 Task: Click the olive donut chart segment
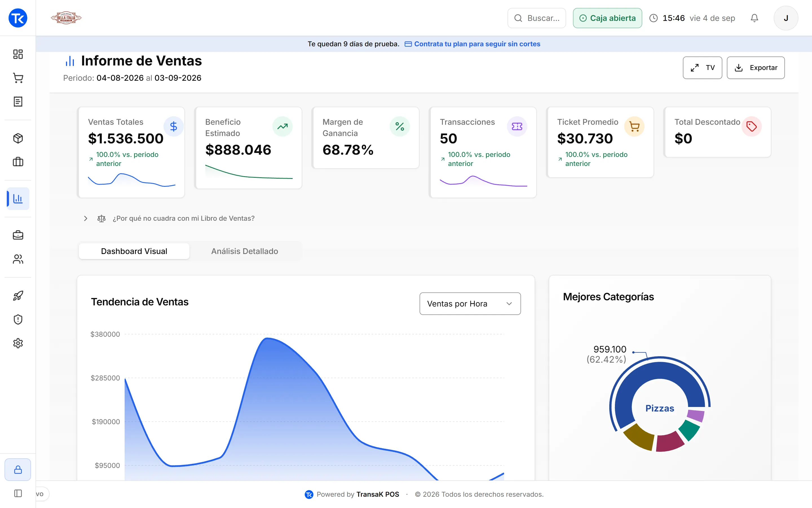(x=639, y=437)
